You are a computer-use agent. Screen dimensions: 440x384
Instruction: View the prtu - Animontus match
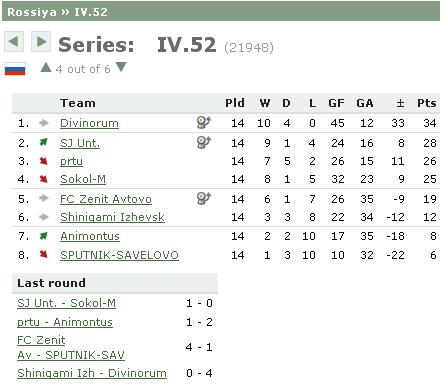tap(65, 322)
